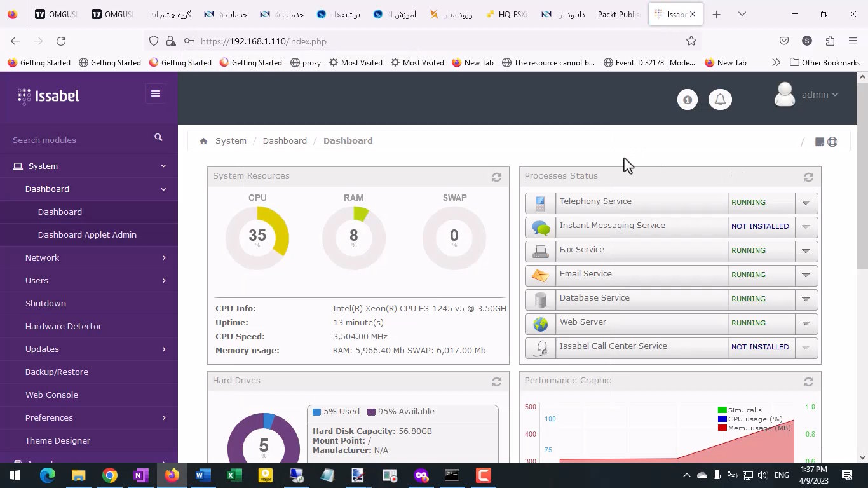Viewport: 868px width, 488px height.
Task: Show more bookmarks with the chevron
Action: click(x=776, y=63)
